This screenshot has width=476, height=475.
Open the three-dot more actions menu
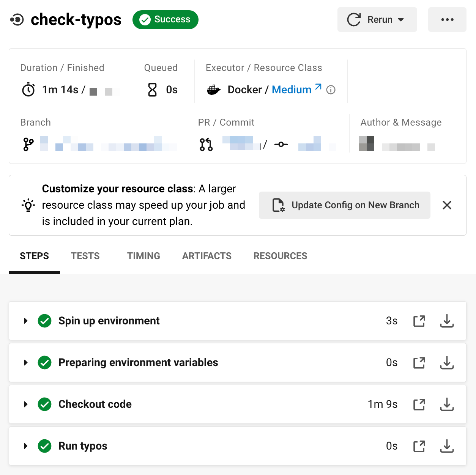(447, 19)
